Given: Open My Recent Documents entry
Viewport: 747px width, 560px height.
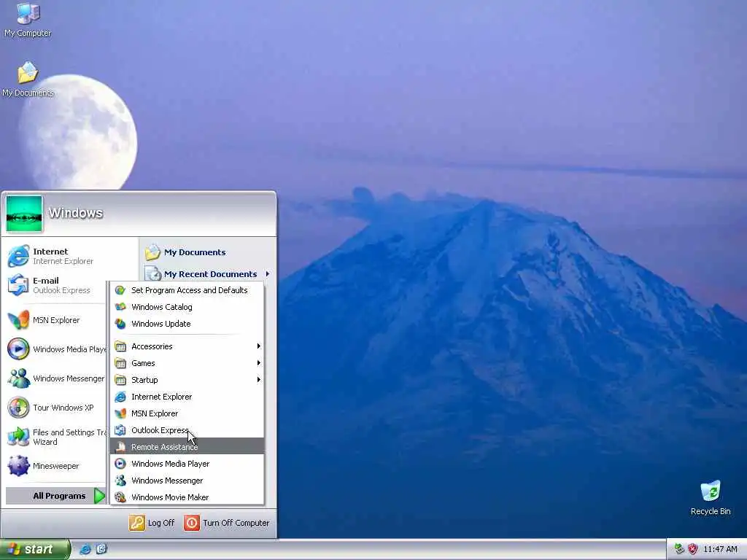Looking at the screenshot, I should [208, 274].
